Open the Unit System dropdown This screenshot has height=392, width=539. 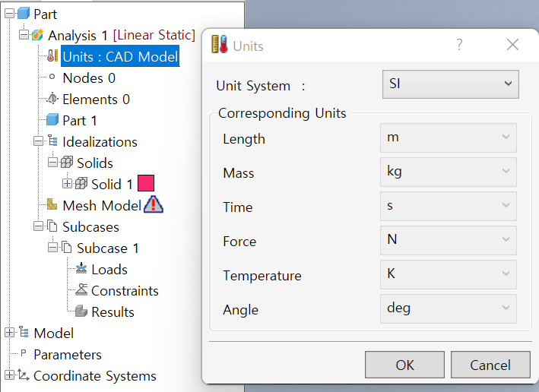coord(449,84)
